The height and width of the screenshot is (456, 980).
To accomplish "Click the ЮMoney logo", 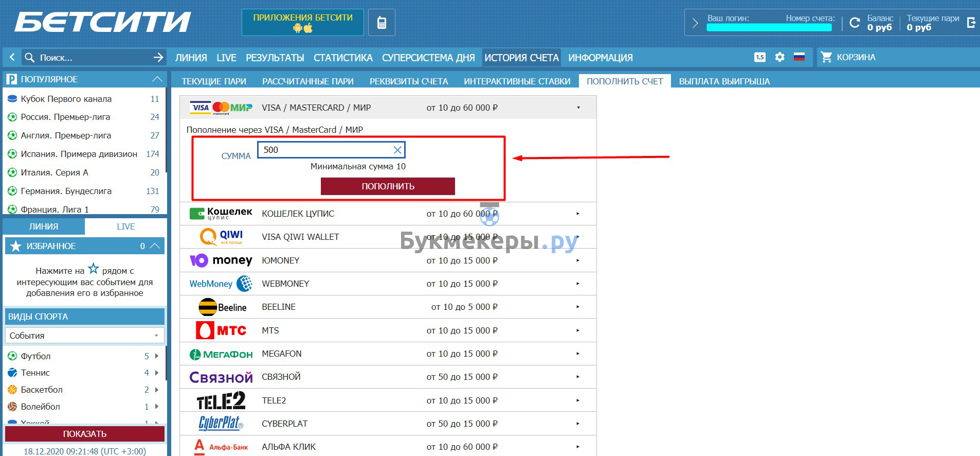I will 221,260.
